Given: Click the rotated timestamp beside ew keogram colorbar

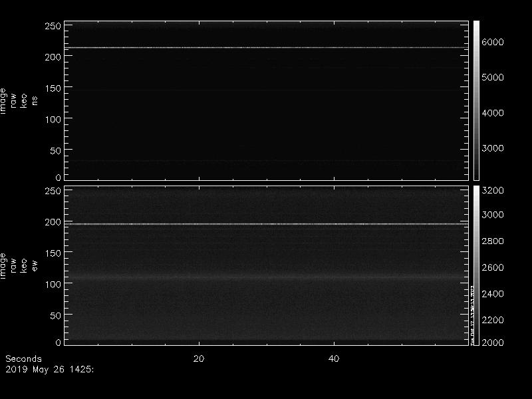Looking at the screenshot, I should [472, 315].
